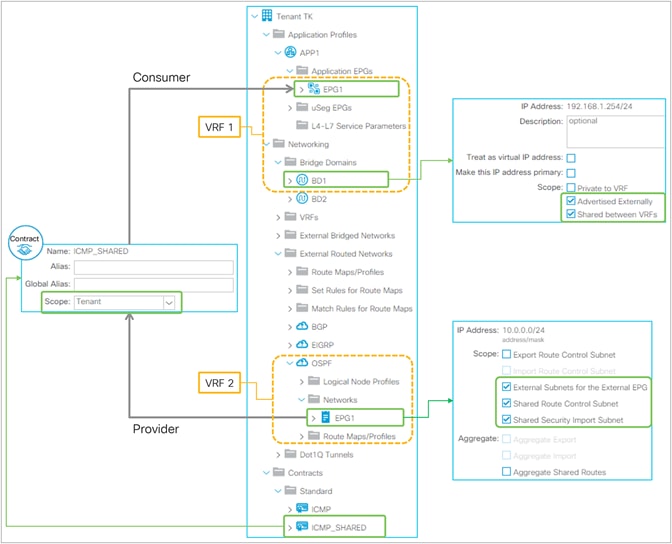Click the Tenant TK building icon
Viewport: 672px width, 544px height.
267,16
